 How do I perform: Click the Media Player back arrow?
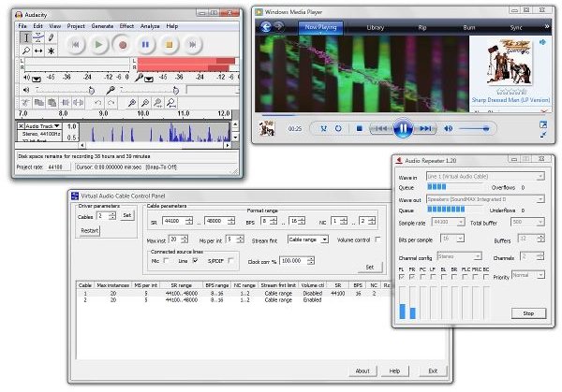click(x=266, y=27)
